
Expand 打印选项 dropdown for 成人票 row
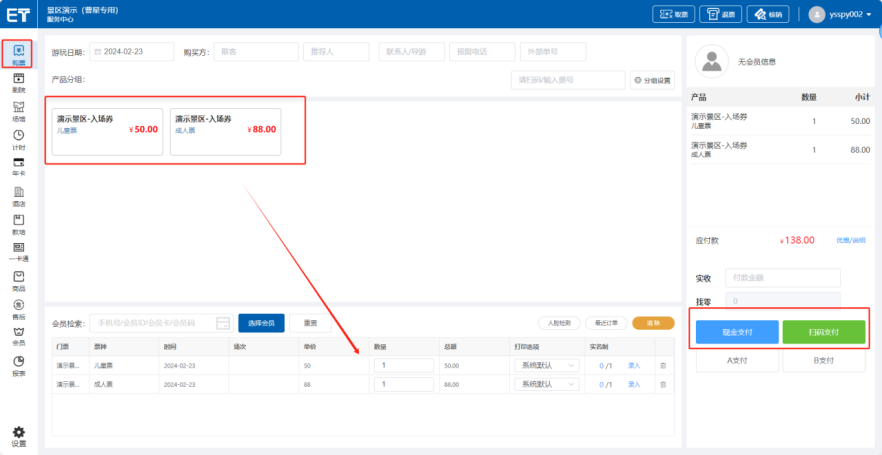pos(545,384)
